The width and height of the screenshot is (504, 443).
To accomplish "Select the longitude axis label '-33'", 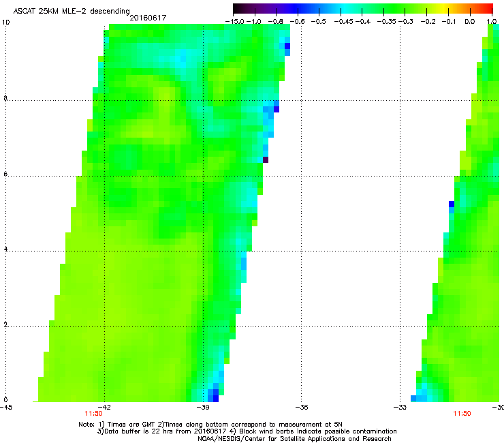I will [x=400, y=408].
